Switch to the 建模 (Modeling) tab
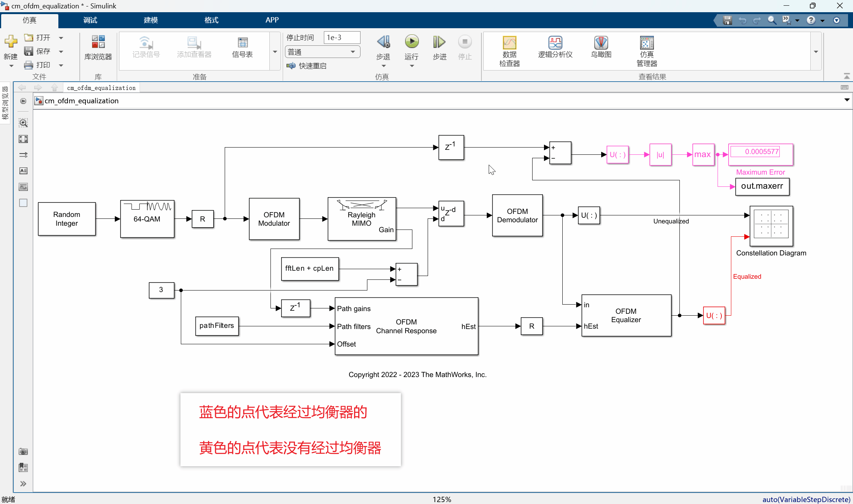The height and width of the screenshot is (504, 853). tap(151, 20)
